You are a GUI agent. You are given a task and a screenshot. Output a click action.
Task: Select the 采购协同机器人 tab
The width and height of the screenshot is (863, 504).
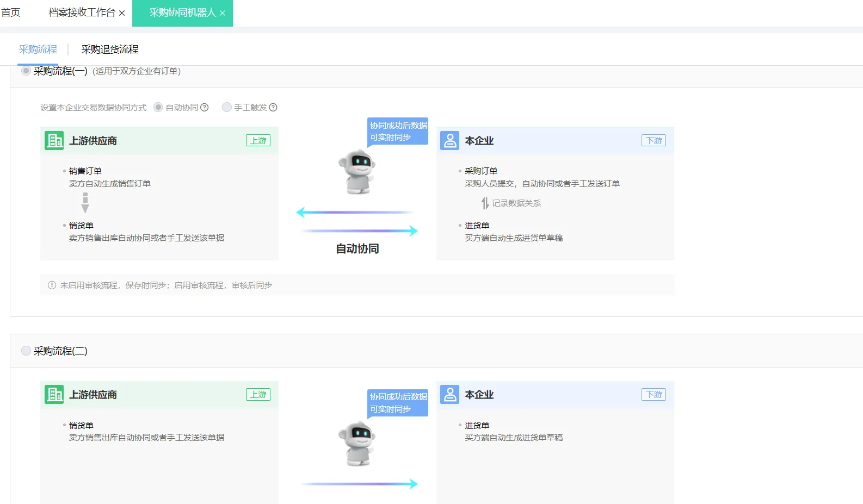[x=182, y=13]
